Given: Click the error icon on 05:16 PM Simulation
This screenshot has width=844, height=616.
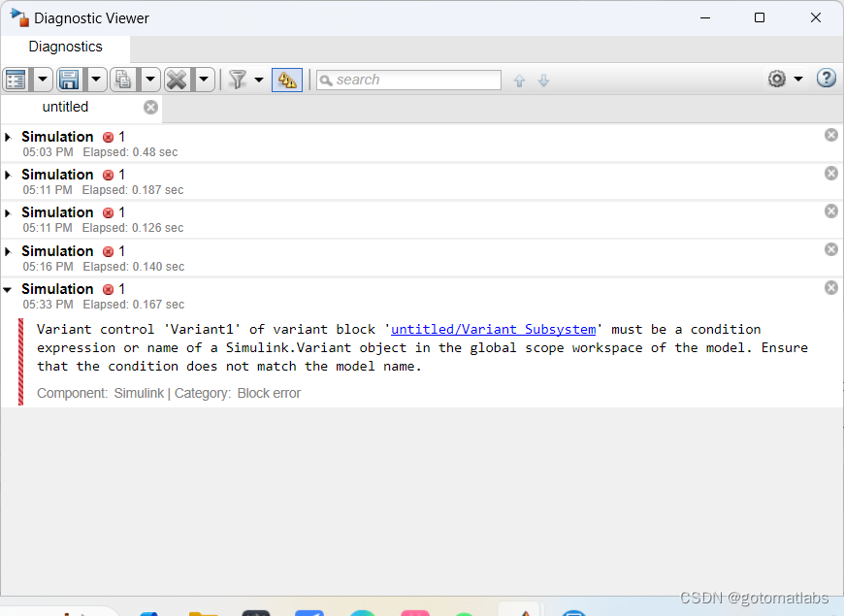Looking at the screenshot, I should pyautogui.click(x=109, y=251).
